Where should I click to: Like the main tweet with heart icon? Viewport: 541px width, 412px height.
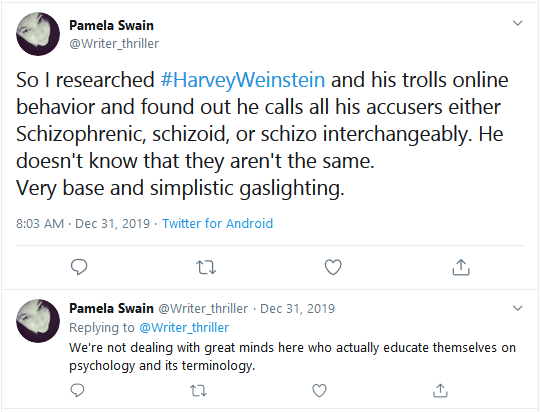pyautogui.click(x=333, y=267)
